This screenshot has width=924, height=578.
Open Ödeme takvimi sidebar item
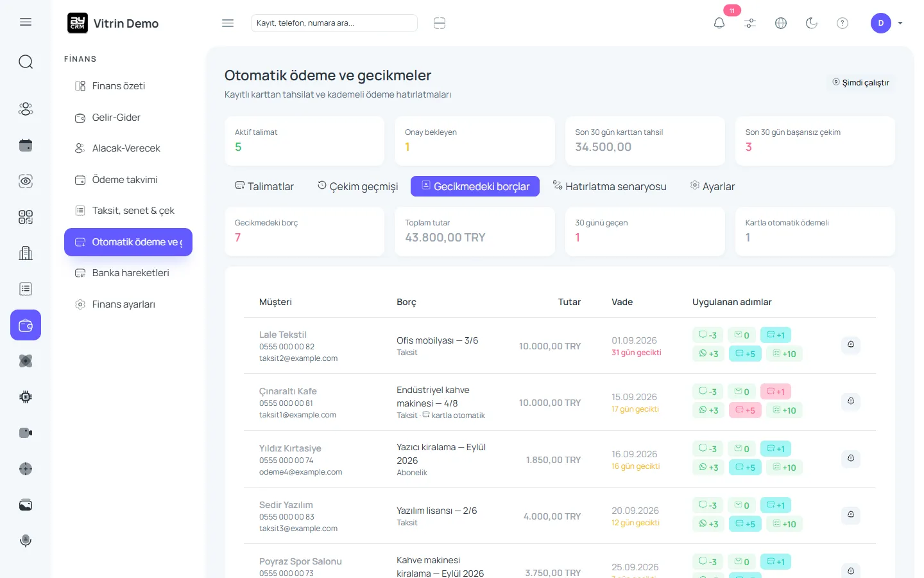pos(128,180)
